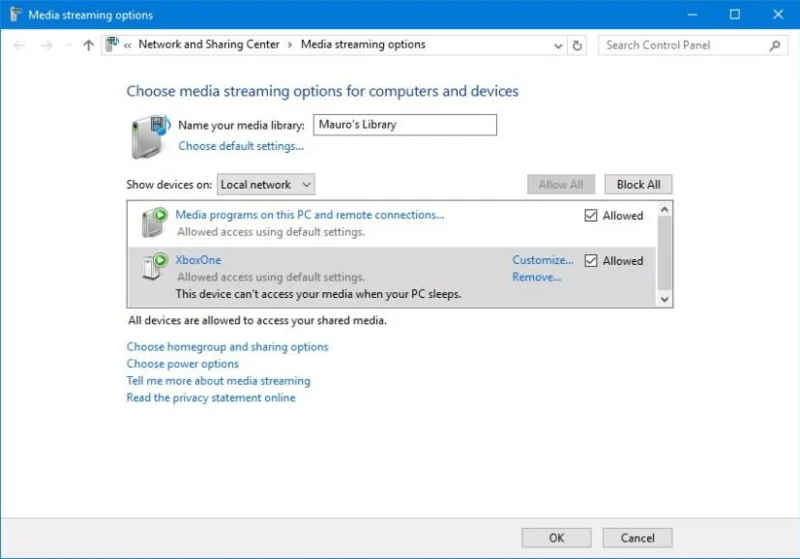
Task: Expand the address bar history chevron
Action: [558, 46]
